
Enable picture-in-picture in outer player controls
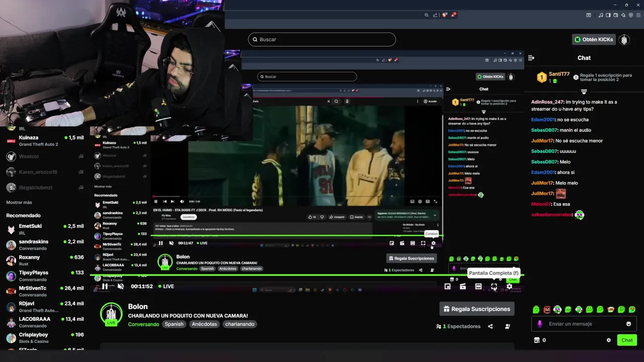point(447,287)
